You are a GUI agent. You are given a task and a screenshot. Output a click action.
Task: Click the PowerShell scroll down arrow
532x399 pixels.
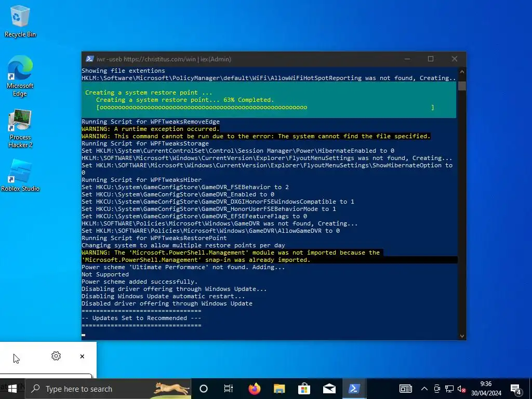pyautogui.click(x=462, y=336)
